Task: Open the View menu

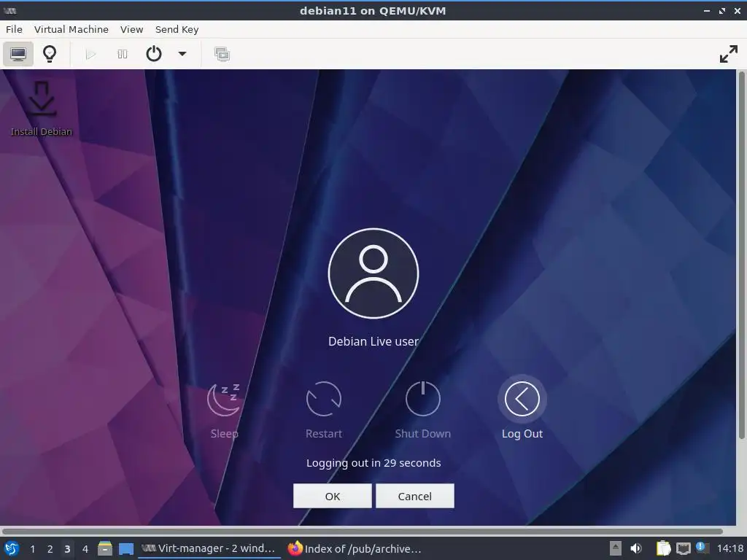Action: tap(131, 29)
